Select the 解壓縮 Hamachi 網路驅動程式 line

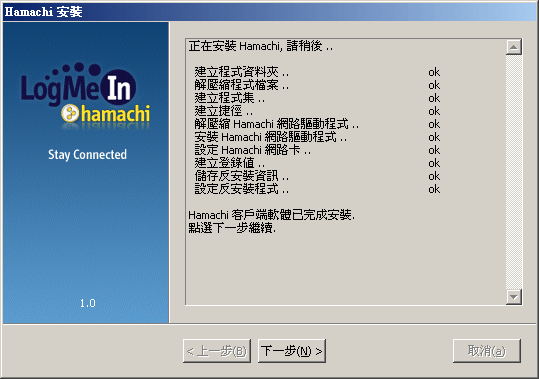277,124
